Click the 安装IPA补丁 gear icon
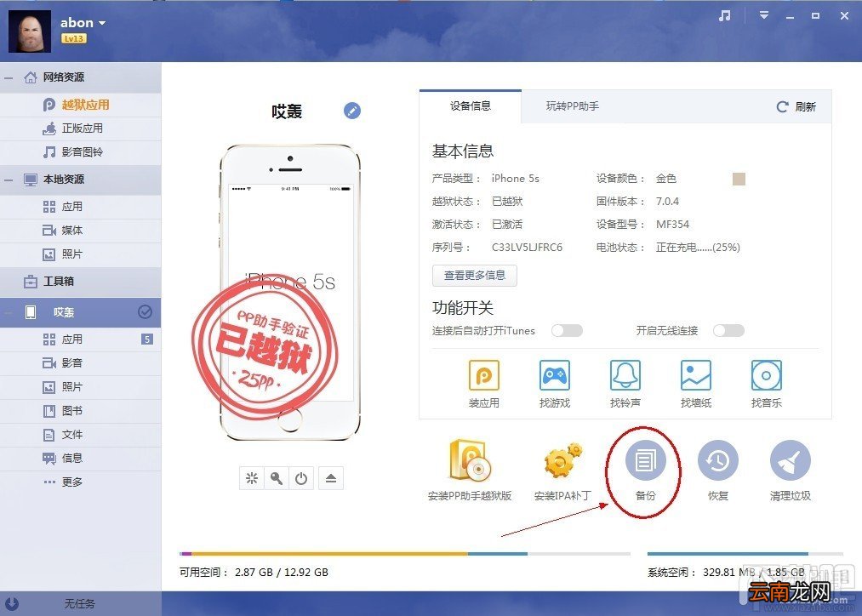This screenshot has width=862, height=616. click(562, 460)
